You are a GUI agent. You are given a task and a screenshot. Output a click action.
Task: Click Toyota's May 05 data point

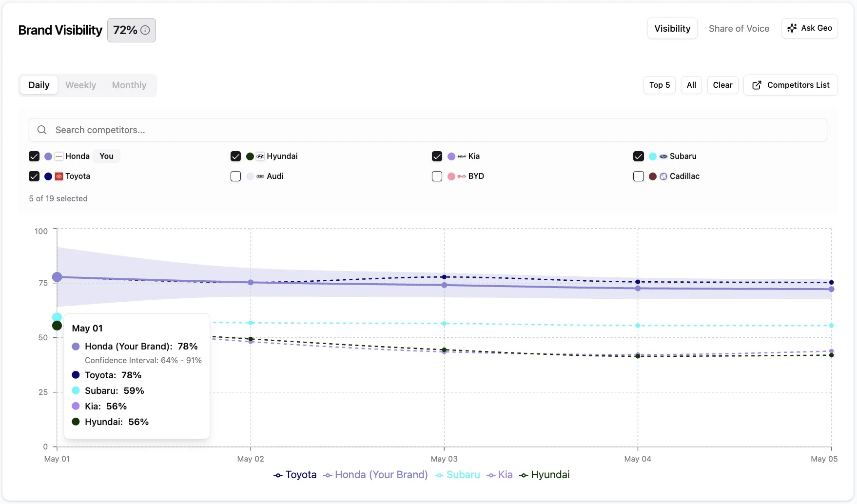click(832, 282)
